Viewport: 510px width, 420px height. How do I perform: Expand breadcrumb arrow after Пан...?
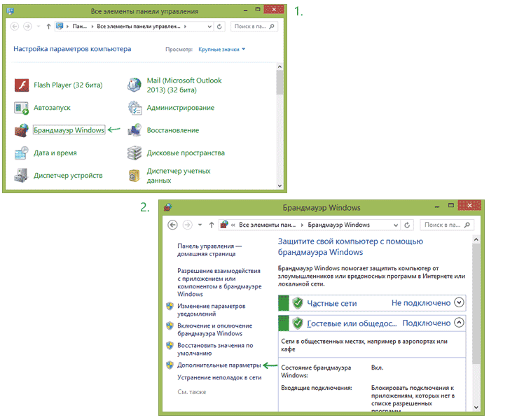click(x=92, y=27)
